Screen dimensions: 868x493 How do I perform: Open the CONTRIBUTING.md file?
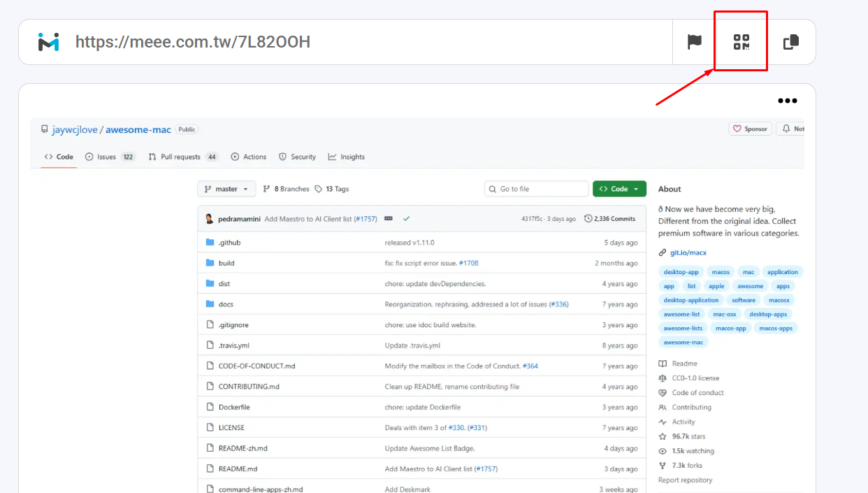[249, 386]
